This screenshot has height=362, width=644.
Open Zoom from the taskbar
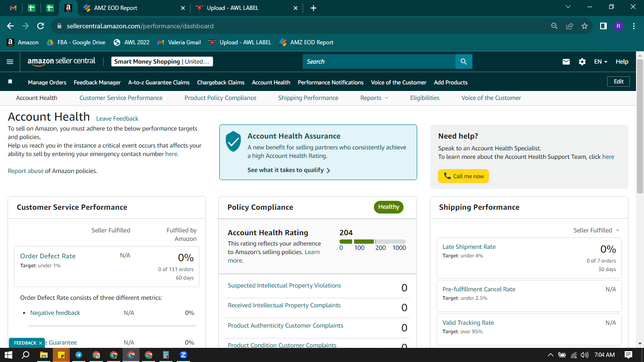183,355
